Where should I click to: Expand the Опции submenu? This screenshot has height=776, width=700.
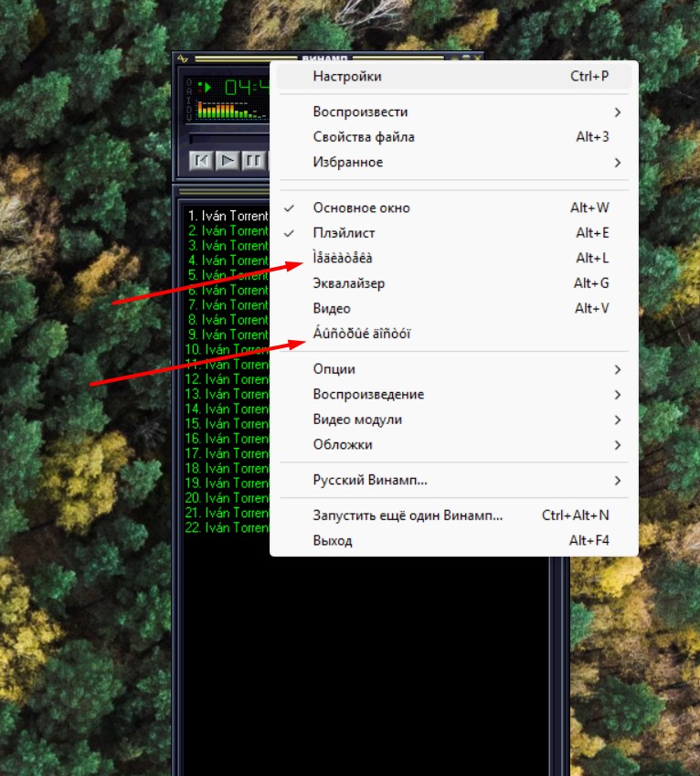[x=453, y=369]
